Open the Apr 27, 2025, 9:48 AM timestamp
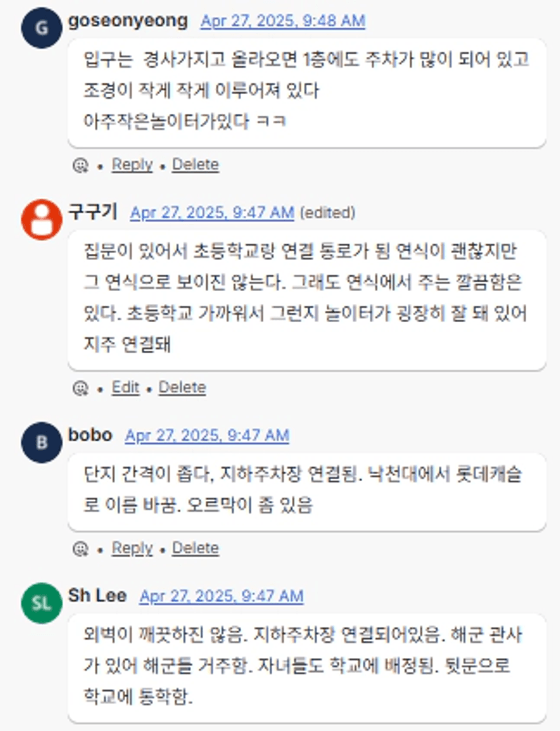 pos(282,22)
